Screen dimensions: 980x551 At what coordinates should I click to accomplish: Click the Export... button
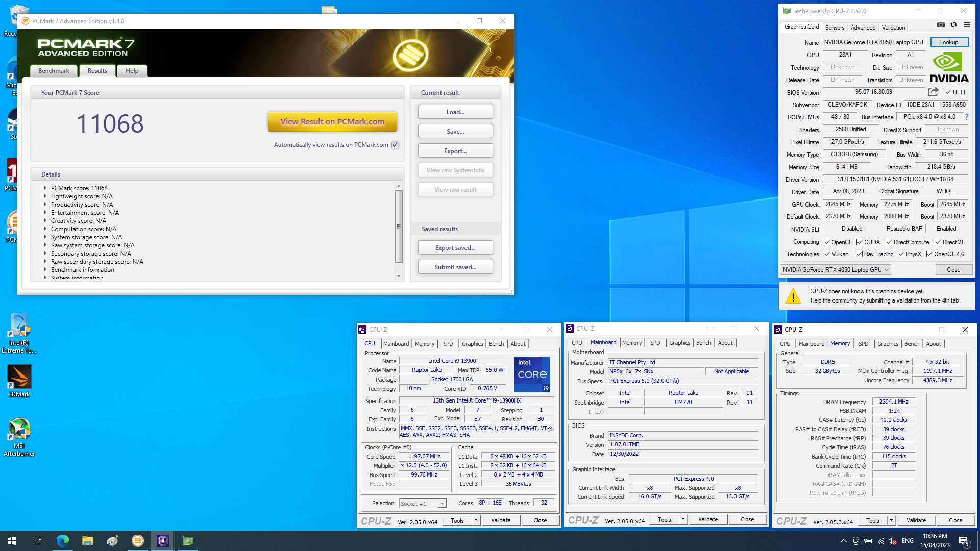point(455,151)
